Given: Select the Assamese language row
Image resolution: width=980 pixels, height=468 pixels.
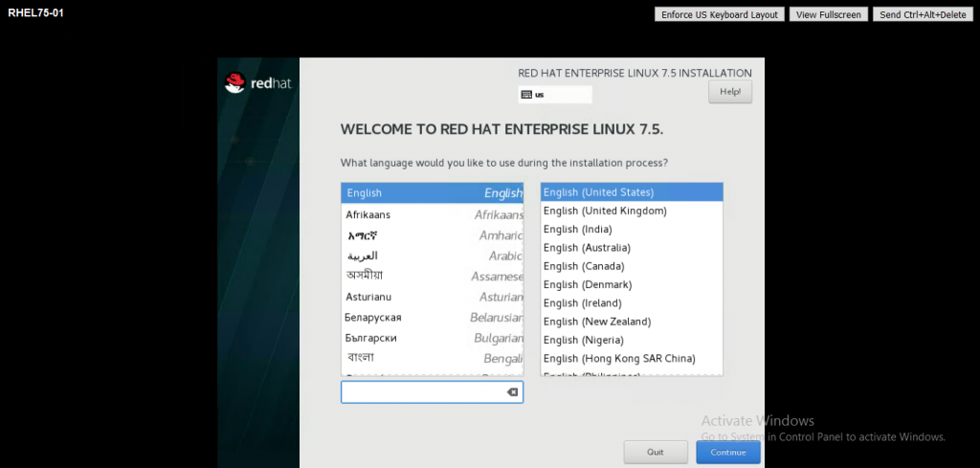Looking at the screenshot, I should (432, 277).
